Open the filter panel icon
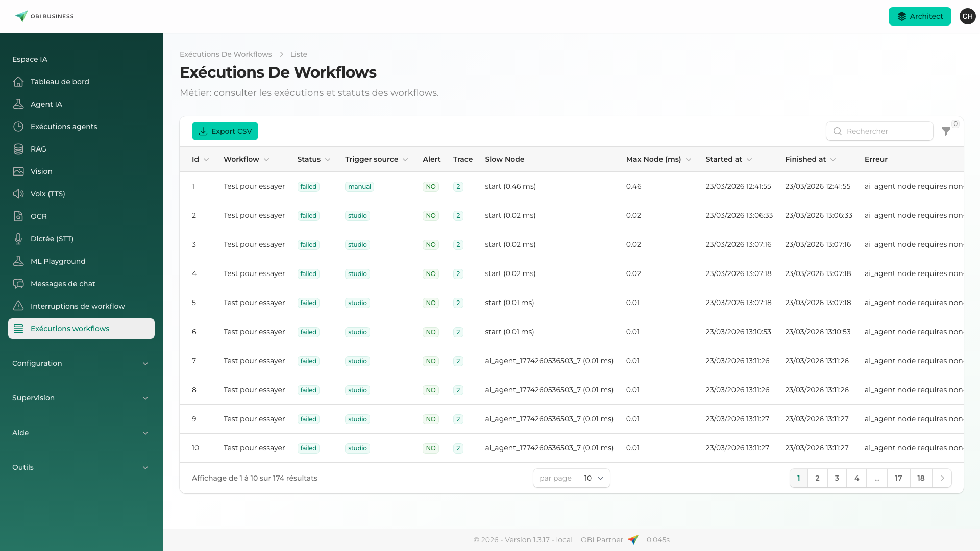The image size is (980, 551). click(947, 131)
